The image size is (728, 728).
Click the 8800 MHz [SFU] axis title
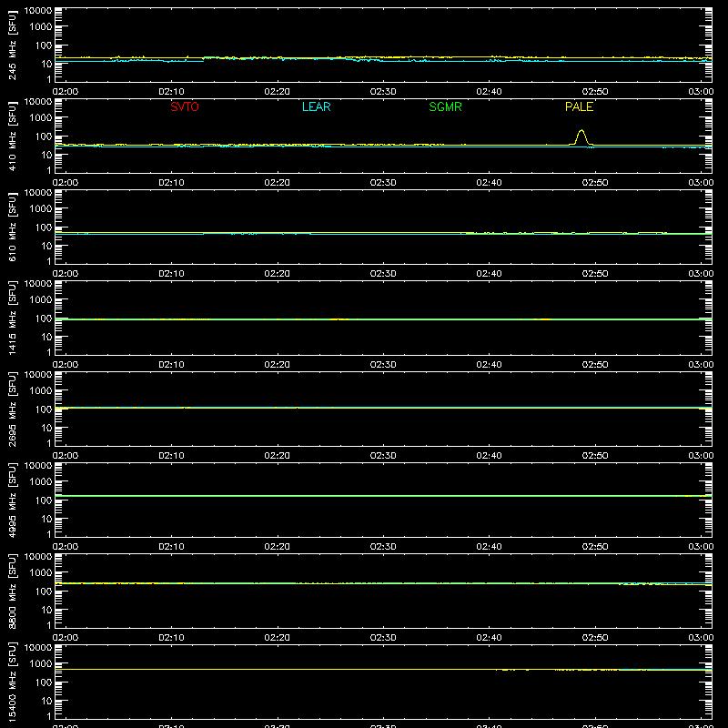click(12, 591)
